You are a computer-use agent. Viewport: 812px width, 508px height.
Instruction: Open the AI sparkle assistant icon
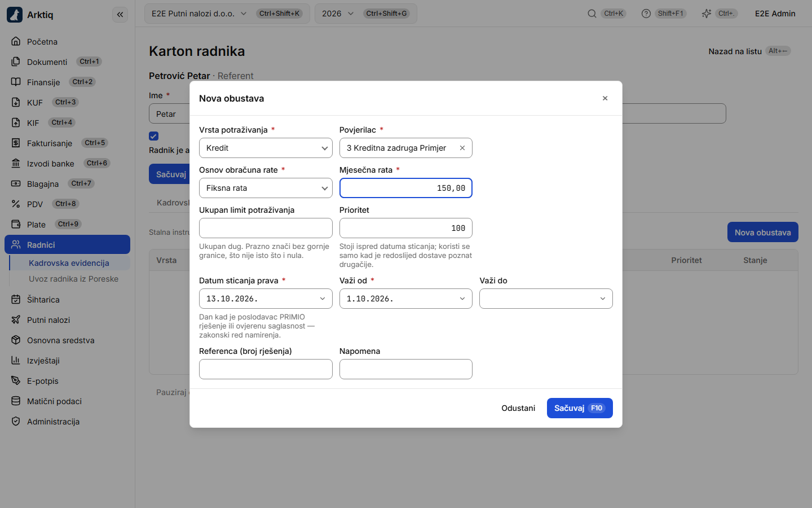tap(707, 14)
